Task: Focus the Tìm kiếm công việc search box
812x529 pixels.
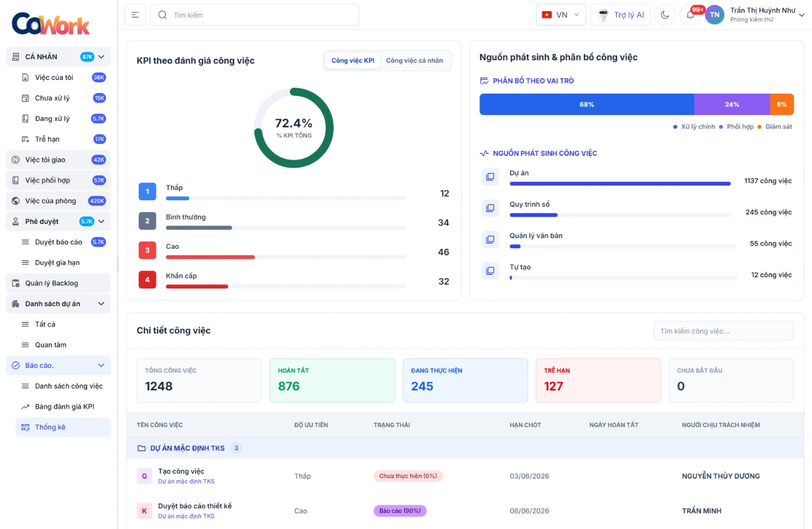Action: pos(724,331)
